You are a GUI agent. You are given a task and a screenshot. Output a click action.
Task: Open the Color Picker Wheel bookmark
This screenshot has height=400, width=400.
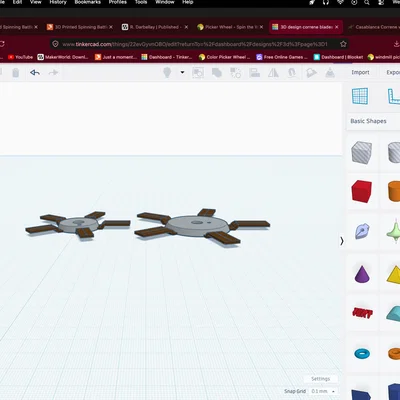[x=224, y=57]
